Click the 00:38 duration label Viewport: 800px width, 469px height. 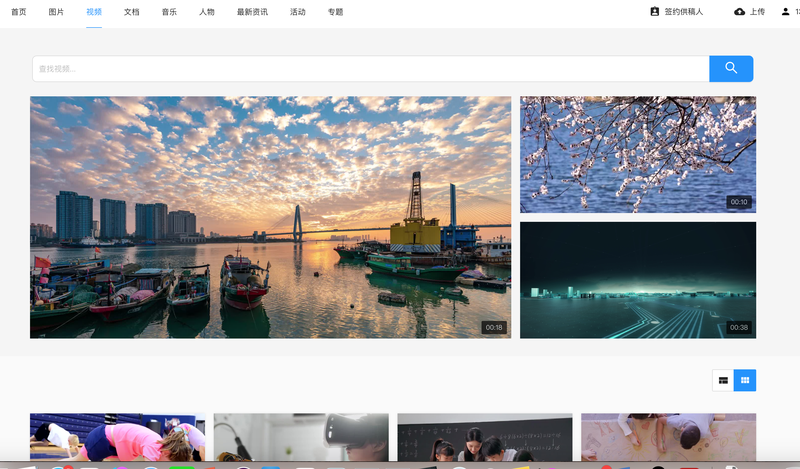pos(739,328)
